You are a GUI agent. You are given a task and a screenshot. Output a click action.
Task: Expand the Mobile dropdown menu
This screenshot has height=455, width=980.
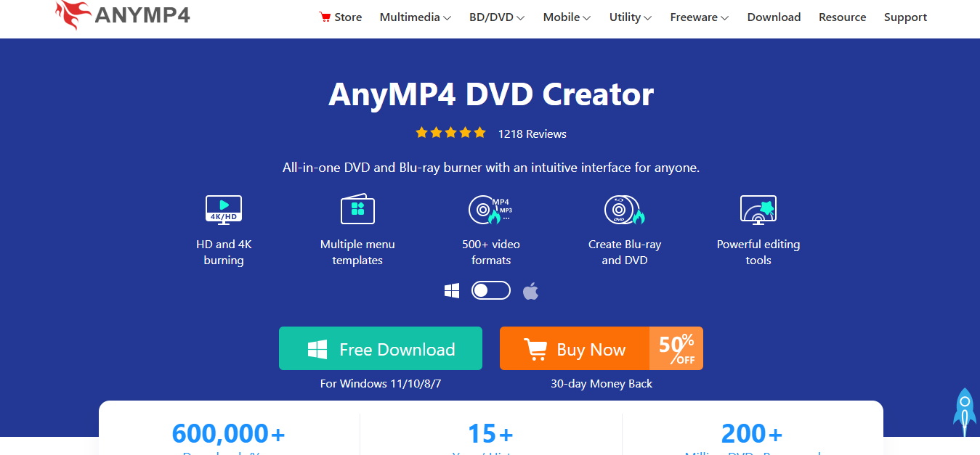567,17
